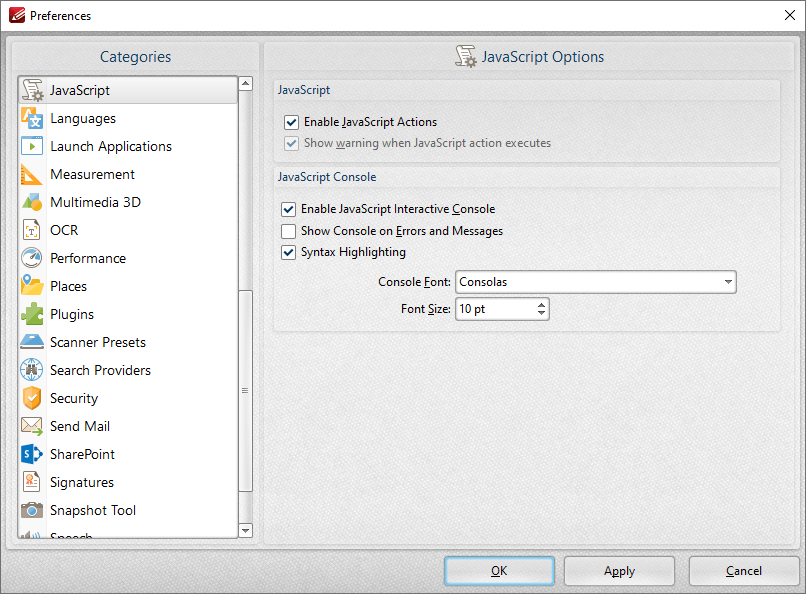Click the Preferences title bar app icon
This screenshot has height=594, width=806.
click(17, 15)
